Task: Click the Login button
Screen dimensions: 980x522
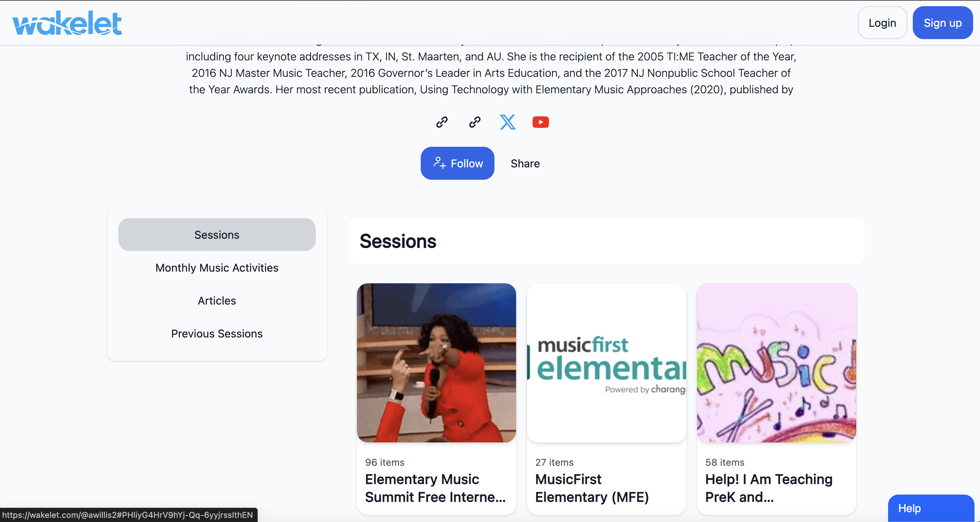Action: [x=882, y=23]
